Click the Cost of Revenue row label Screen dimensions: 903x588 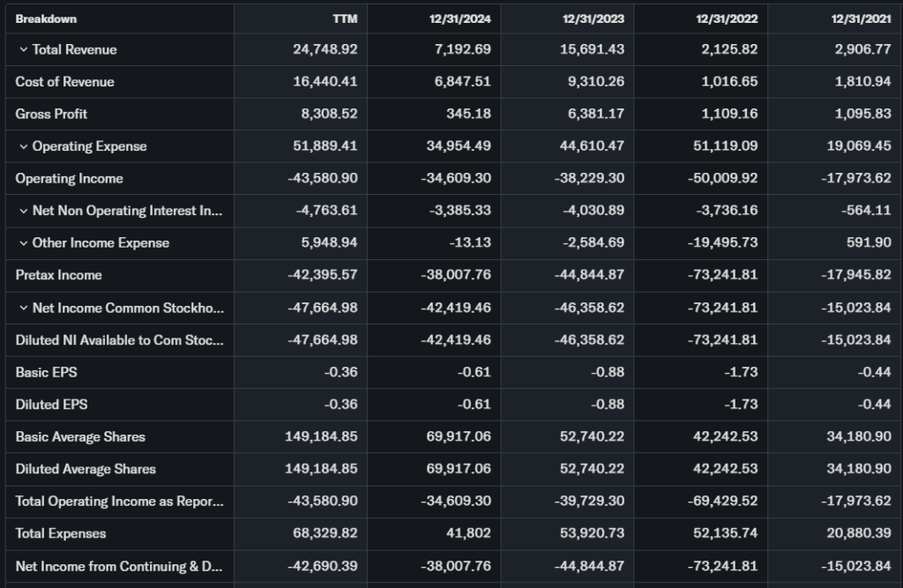pyautogui.click(x=64, y=82)
